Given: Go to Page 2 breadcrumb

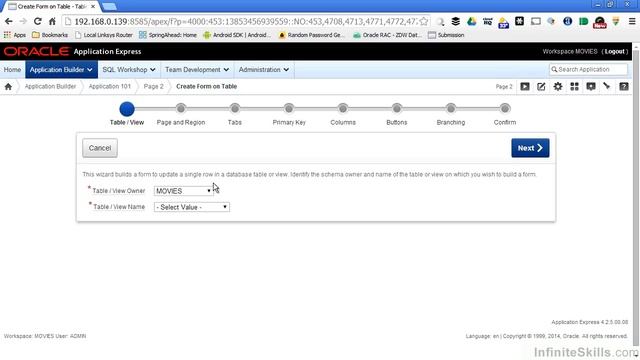Looking at the screenshot, I should coord(153,87).
